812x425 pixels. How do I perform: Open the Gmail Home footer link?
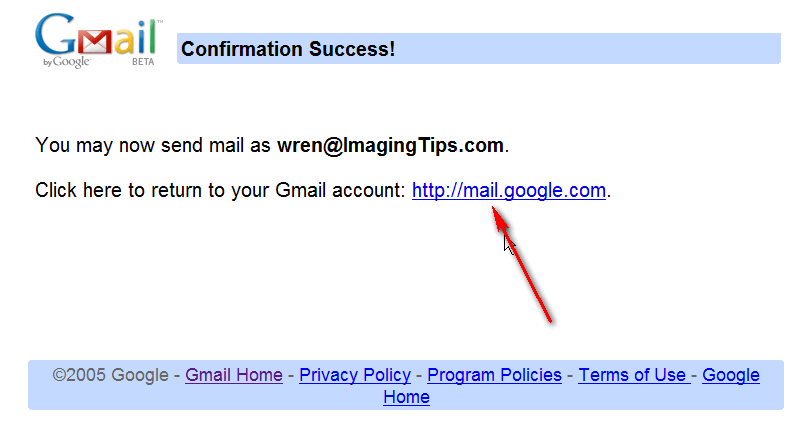tap(234, 375)
